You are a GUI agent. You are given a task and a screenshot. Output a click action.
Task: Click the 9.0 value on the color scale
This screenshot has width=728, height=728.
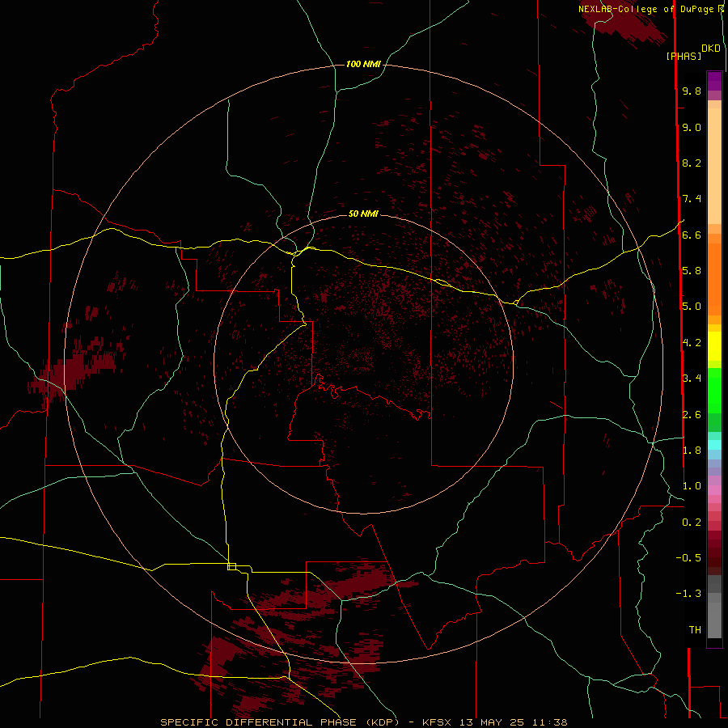tap(692, 127)
